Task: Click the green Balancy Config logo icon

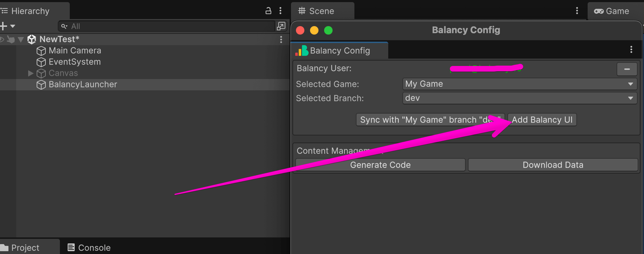Action: pyautogui.click(x=301, y=50)
